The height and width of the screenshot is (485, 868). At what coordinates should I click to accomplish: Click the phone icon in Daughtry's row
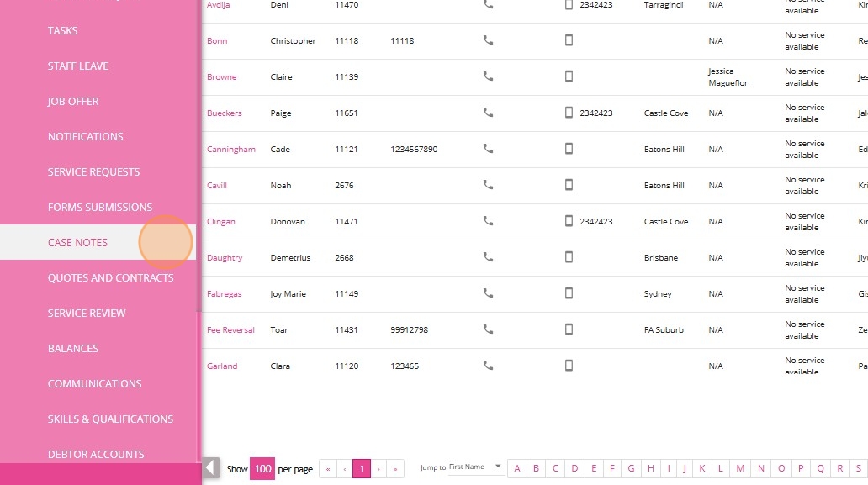(x=488, y=256)
